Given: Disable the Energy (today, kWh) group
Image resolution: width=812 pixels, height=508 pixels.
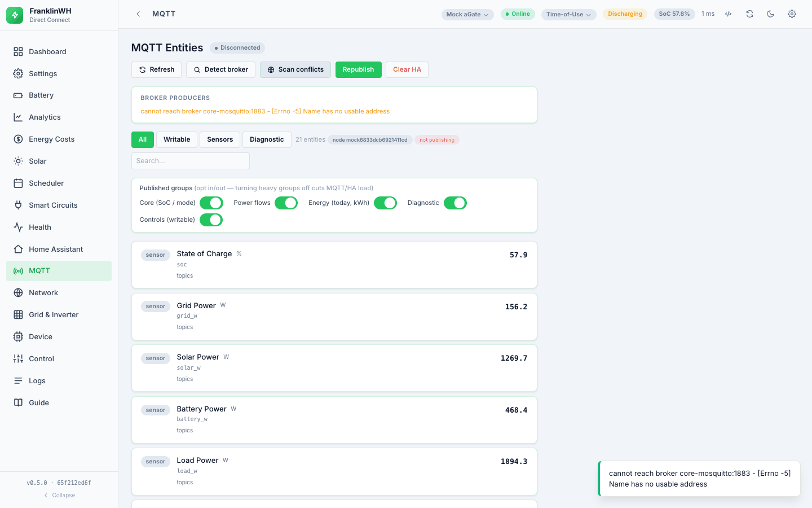Looking at the screenshot, I should click(386, 203).
